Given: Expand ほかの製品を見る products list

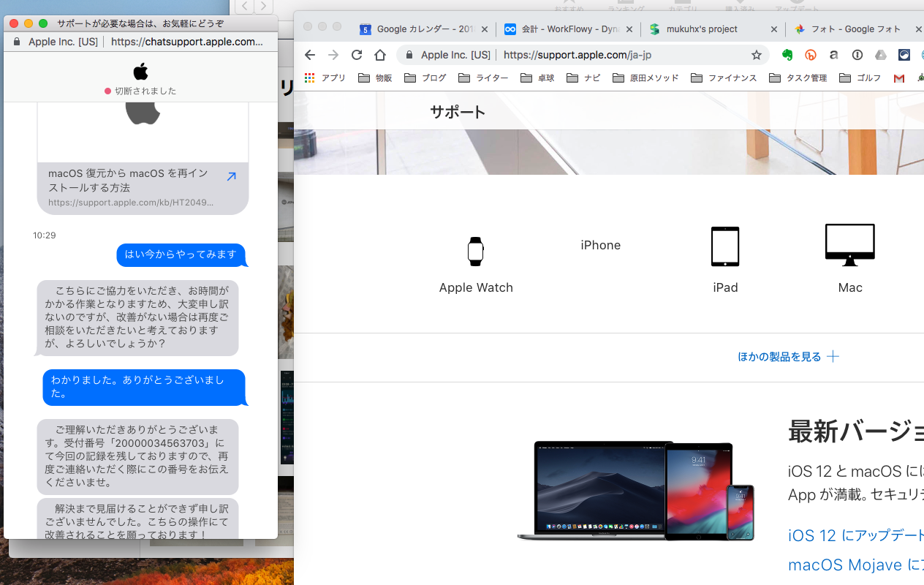Looking at the screenshot, I should click(x=788, y=357).
